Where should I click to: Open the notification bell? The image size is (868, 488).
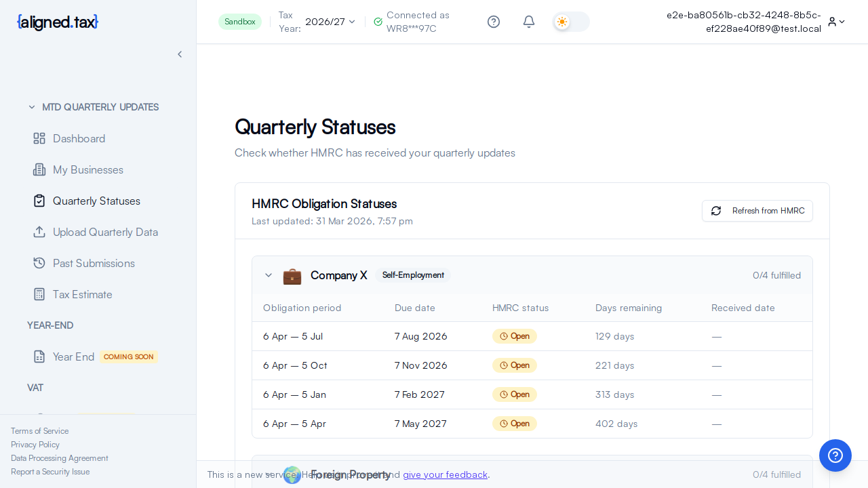click(x=529, y=22)
